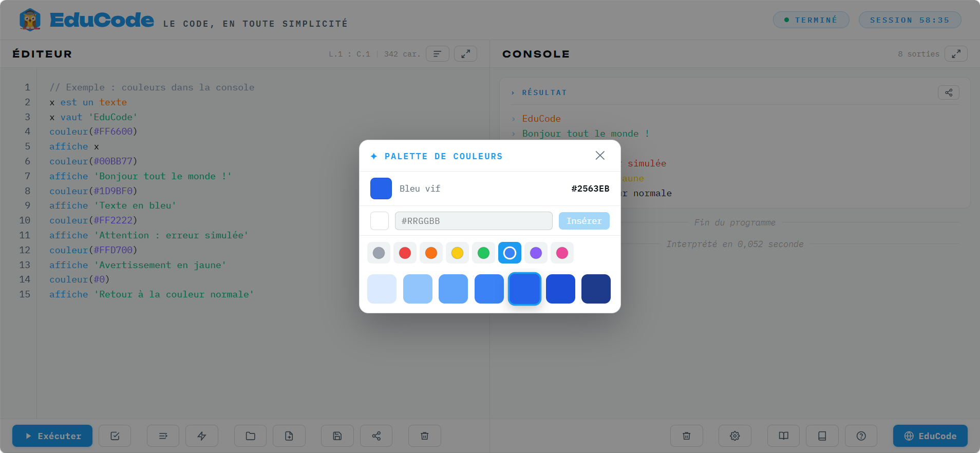Open settings with the gear icon

point(735,436)
